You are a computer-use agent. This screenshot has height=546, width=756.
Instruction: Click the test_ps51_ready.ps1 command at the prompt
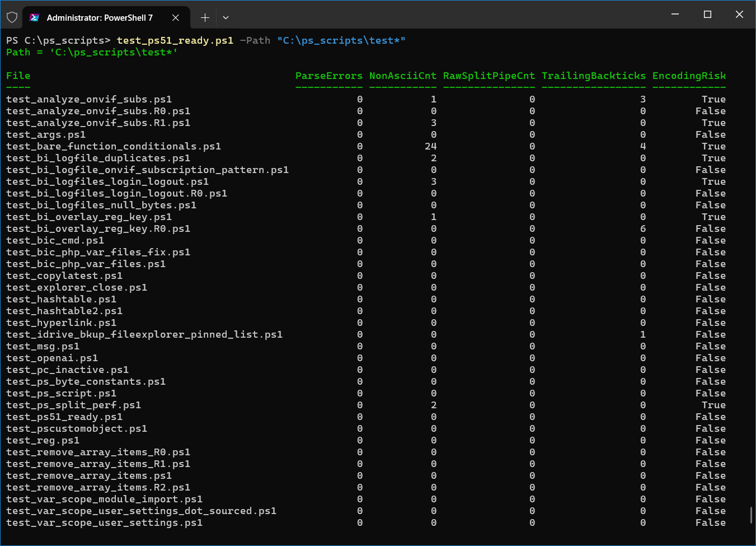coord(175,40)
